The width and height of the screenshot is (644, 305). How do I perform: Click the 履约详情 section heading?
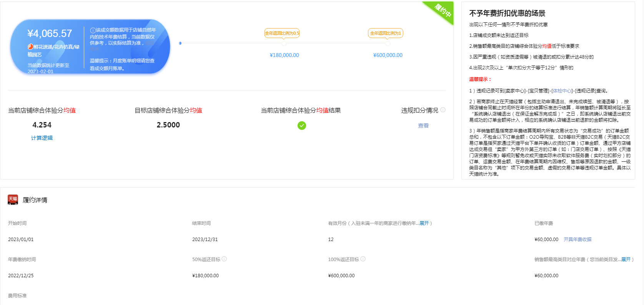[35, 200]
